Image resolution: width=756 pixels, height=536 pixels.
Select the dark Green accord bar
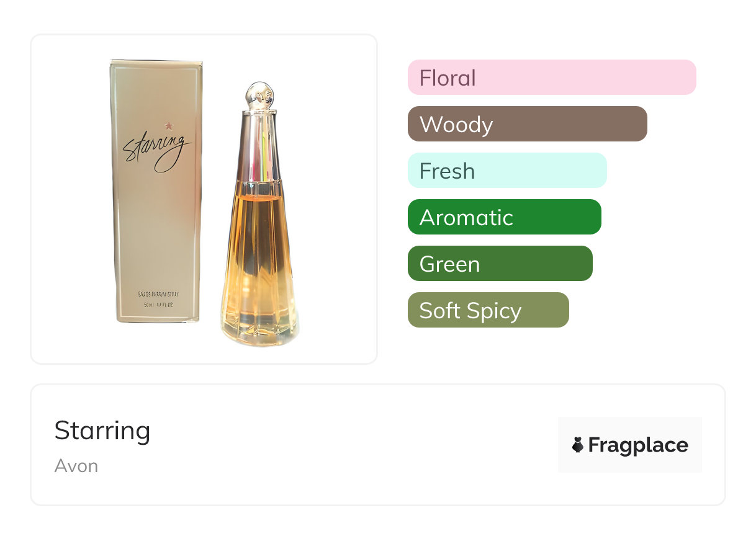pos(500,264)
